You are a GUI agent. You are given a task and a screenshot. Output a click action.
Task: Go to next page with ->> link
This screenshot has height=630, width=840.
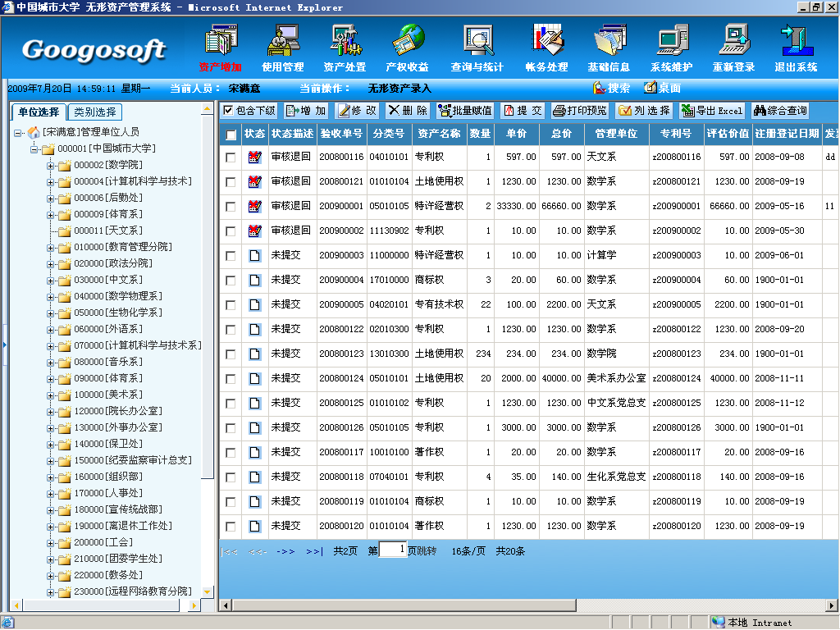[285, 551]
